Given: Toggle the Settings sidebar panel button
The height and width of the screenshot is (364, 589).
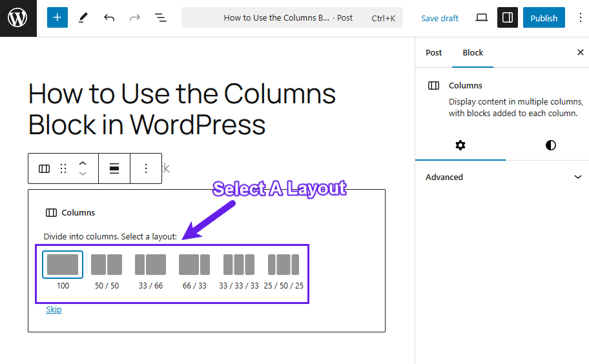Looking at the screenshot, I should (508, 18).
